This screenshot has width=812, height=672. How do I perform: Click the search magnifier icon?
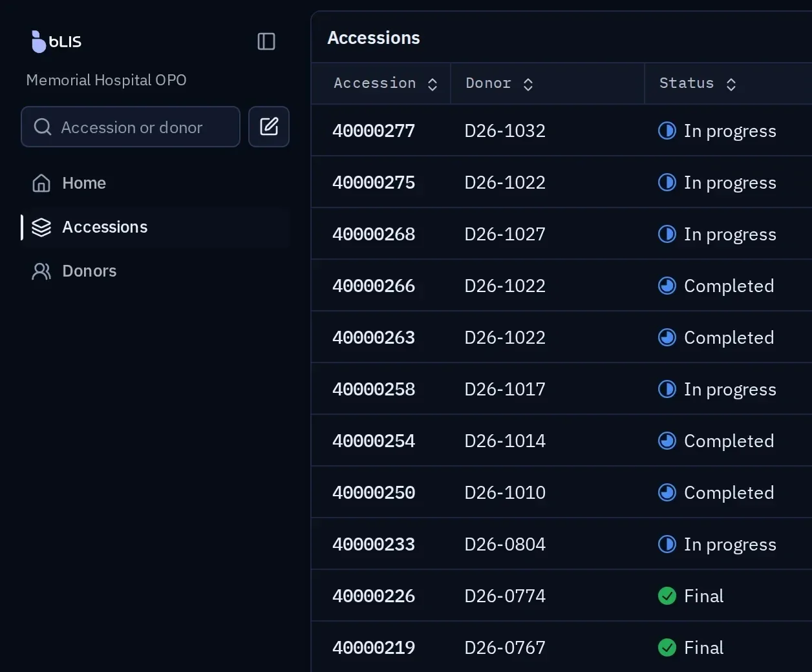[43, 127]
